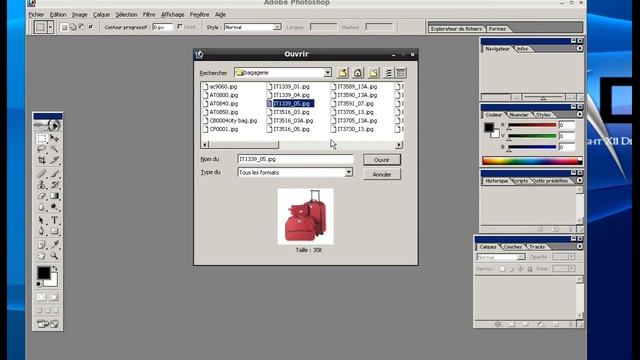Select the Pen tool in the toolbox

click(42, 231)
